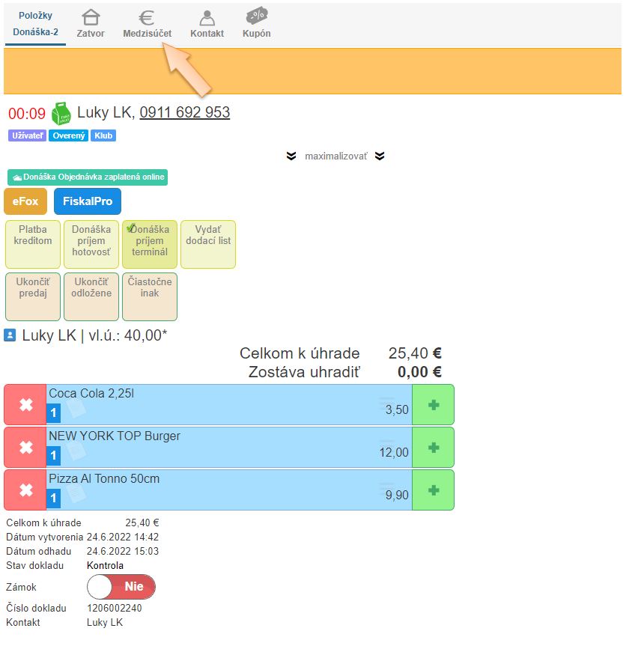Open the Zatvor house icon
The image size is (644, 652).
click(x=91, y=18)
